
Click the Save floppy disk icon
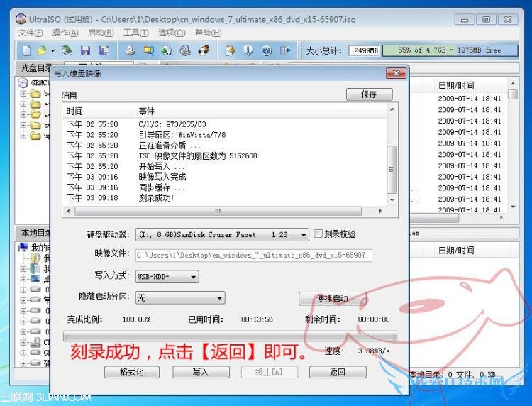85,50
